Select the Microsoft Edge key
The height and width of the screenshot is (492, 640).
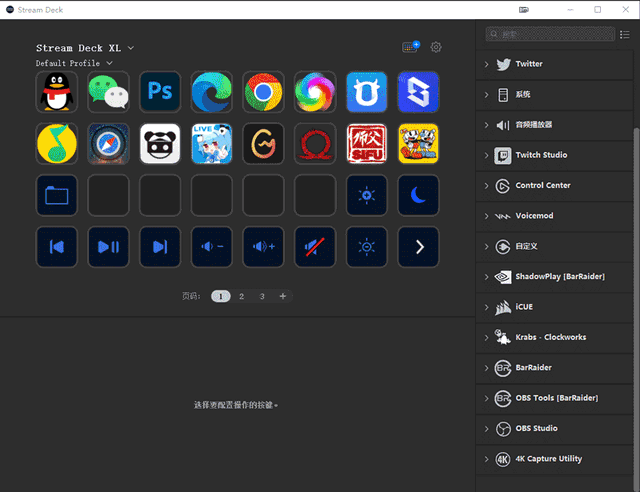211,92
